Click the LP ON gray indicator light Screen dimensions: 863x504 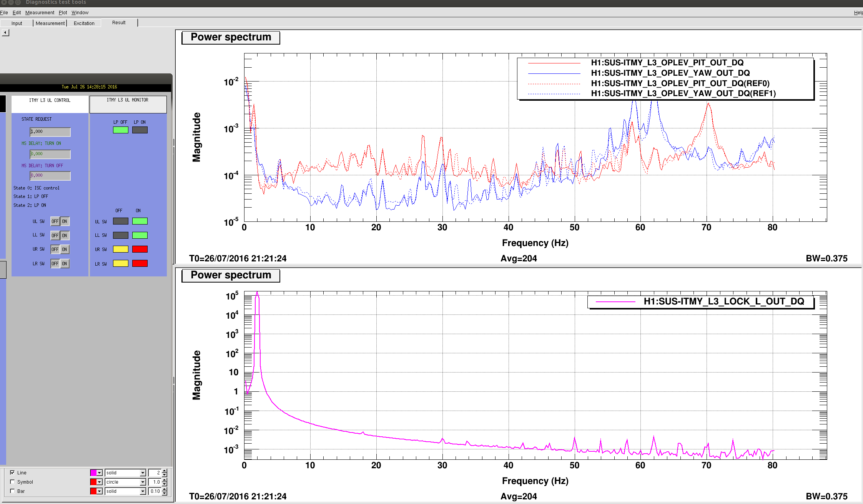(140, 130)
